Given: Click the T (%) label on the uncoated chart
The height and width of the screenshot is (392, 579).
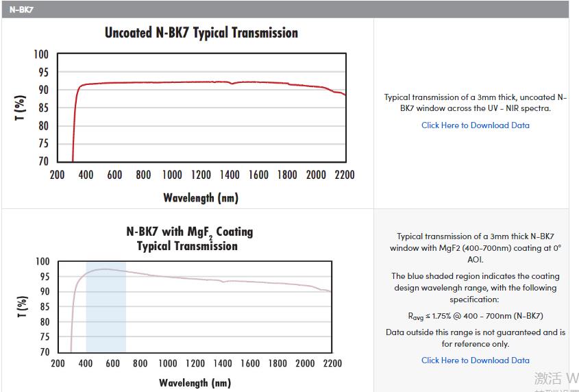Looking at the screenshot, I should [x=21, y=108].
